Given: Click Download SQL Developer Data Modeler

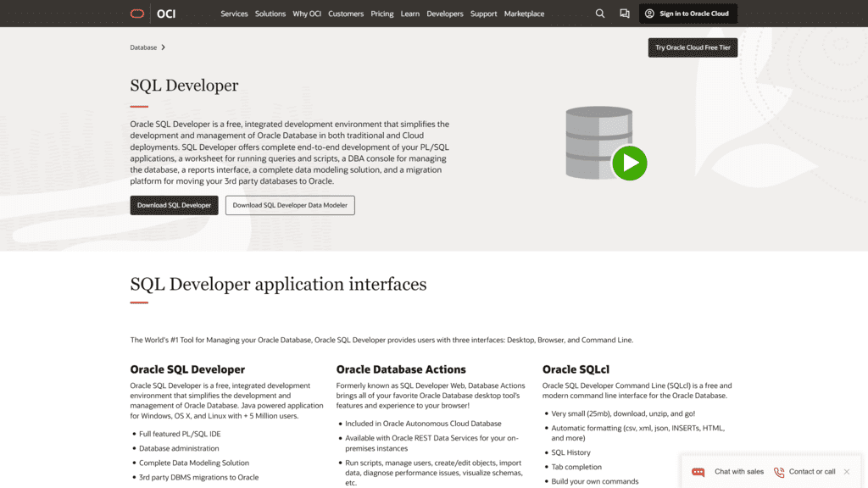Looking at the screenshot, I should (290, 205).
